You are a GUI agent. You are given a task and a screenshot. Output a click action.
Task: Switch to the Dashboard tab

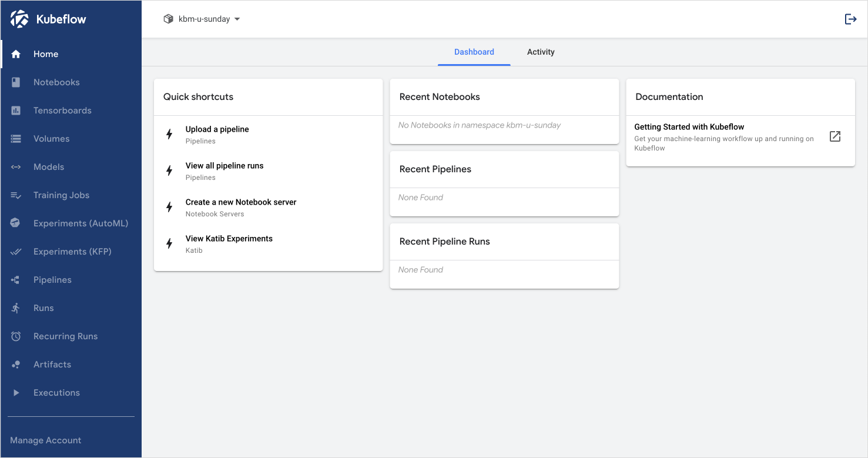(474, 52)
